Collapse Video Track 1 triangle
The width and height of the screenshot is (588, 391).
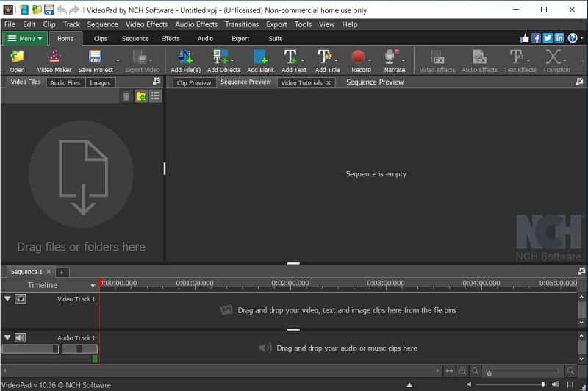(7, 298)
